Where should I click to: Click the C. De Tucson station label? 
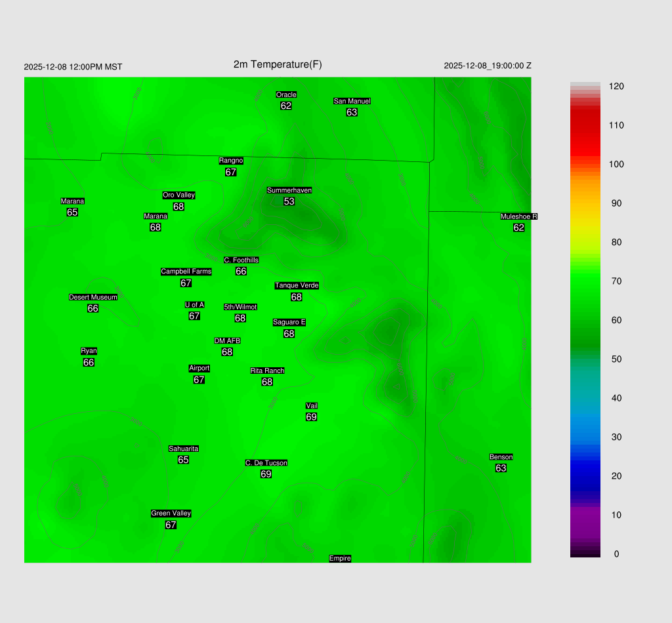click(266, 463)
